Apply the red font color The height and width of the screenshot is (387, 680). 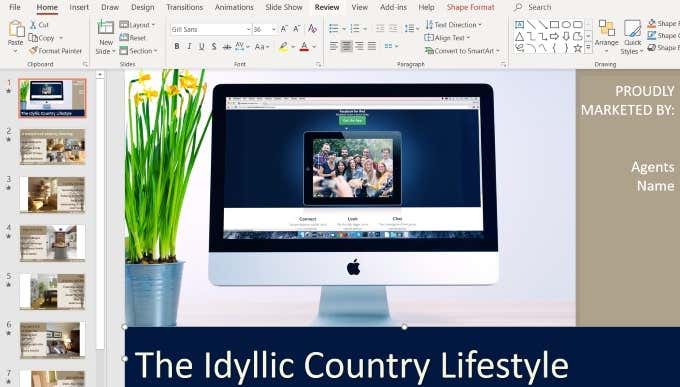coord(304,46)
